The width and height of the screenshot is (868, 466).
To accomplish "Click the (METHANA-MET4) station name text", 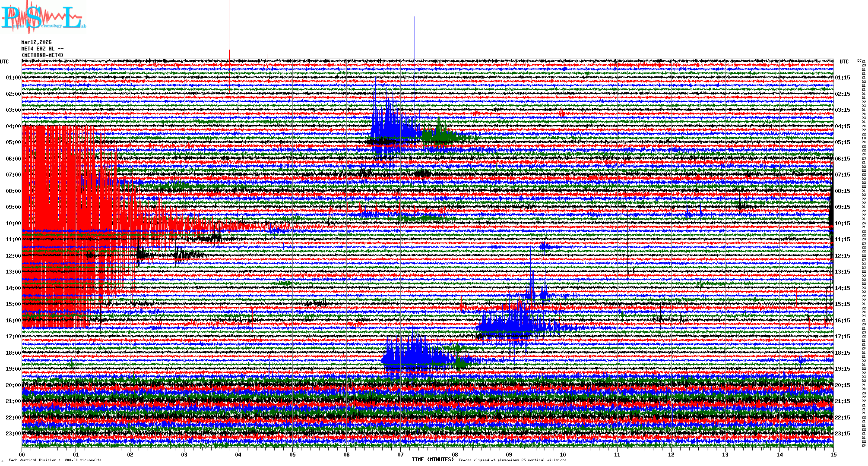I will [42, 55].
